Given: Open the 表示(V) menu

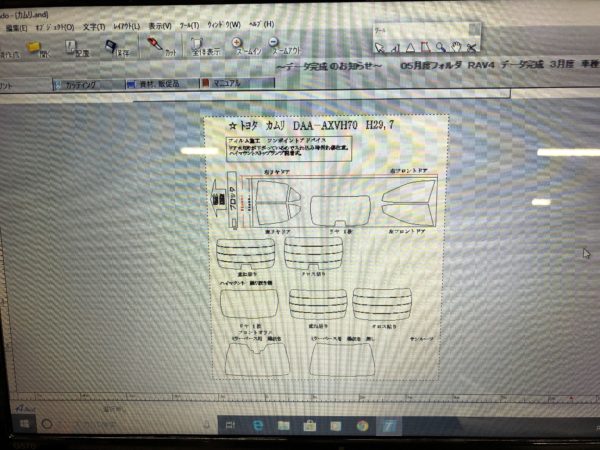Looking at the screenshot, I should pos(160,26).
